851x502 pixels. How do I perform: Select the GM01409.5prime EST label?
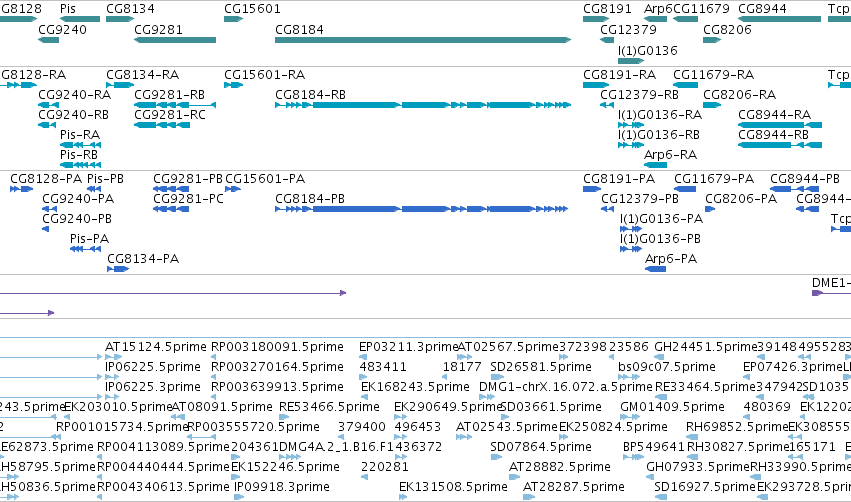(672, 407)
